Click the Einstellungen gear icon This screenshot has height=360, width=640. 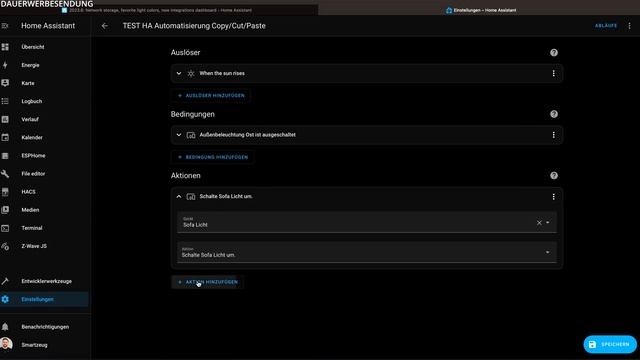(x=5, y=299)
